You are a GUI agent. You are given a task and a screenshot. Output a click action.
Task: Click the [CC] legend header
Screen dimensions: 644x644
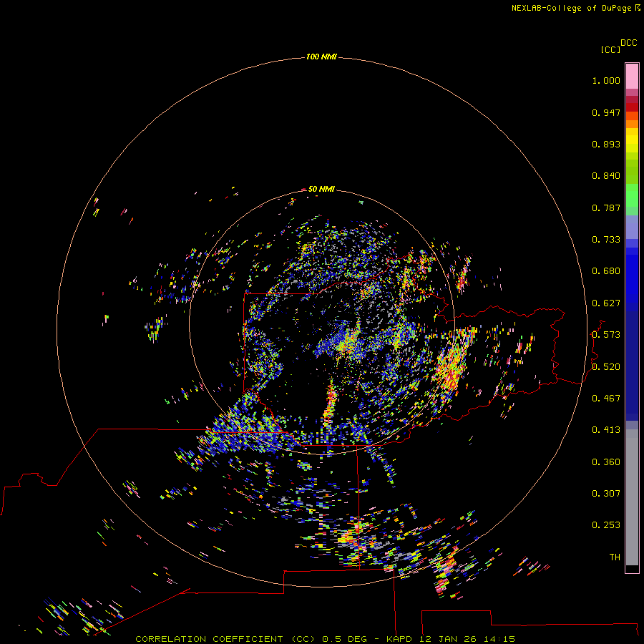click(x=610, y=49)
